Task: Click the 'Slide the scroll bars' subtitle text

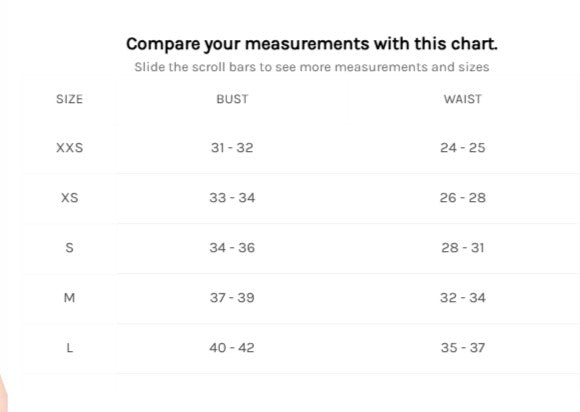Action: point(312,67)
